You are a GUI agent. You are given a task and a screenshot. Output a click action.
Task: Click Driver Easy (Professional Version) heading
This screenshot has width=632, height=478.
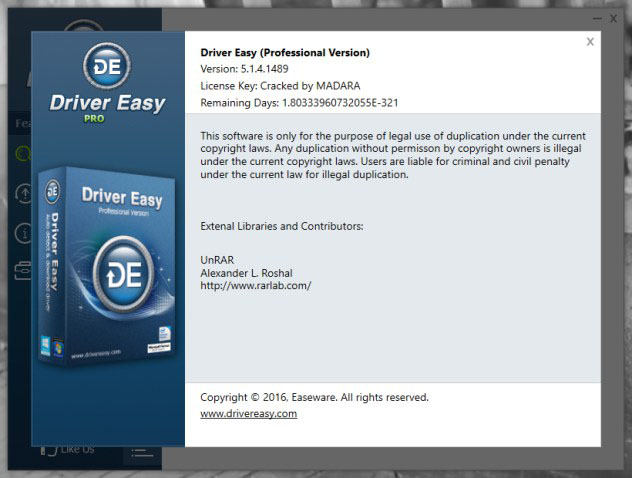tap(285, 53)
